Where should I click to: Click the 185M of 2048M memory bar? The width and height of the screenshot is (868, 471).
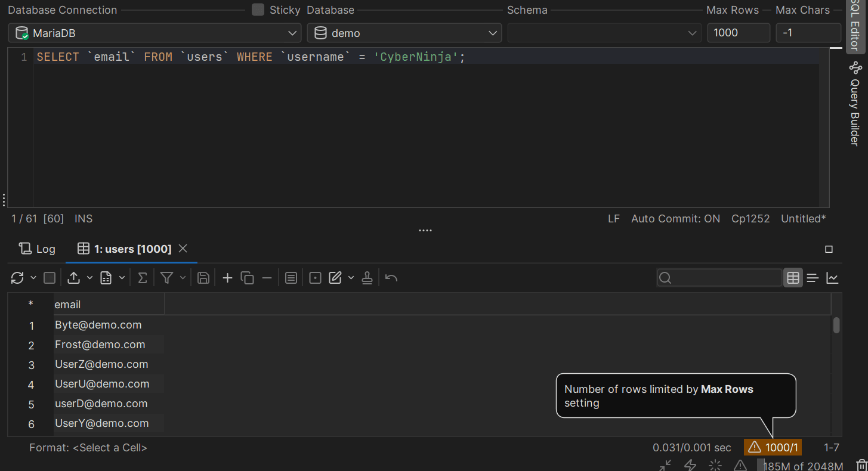coord(800,466)
